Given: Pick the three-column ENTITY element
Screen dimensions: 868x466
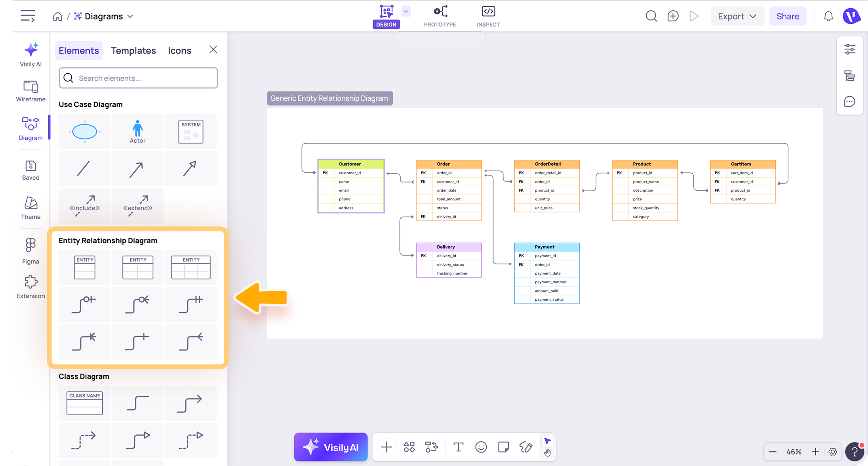Looking at the screenshot, I should [x=191, y=267].
